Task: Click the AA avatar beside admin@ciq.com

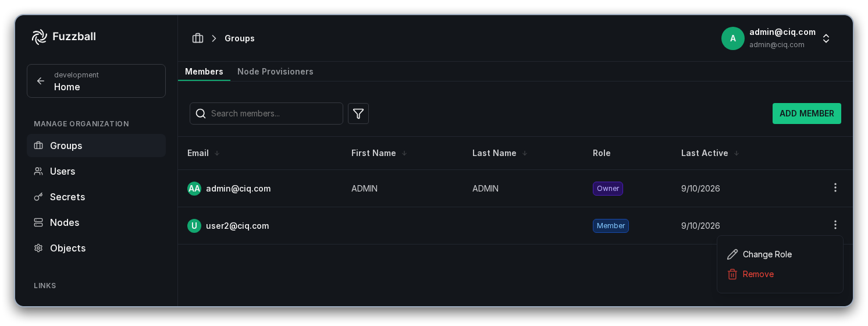Action: [194, 189]
